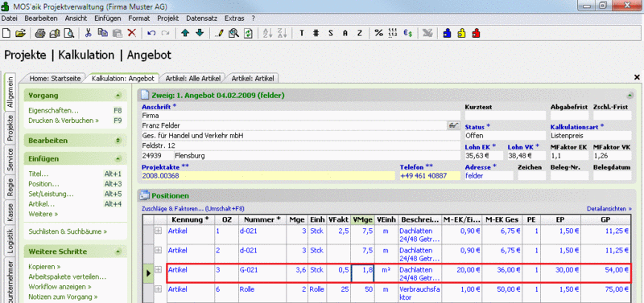
Task: Open the Projekt menu
Action: click(167, 18)
